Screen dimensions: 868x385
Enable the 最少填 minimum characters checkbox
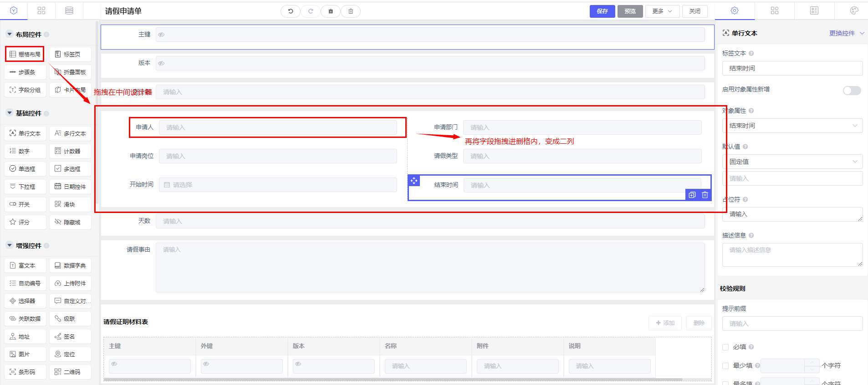[x=725, y=365]
